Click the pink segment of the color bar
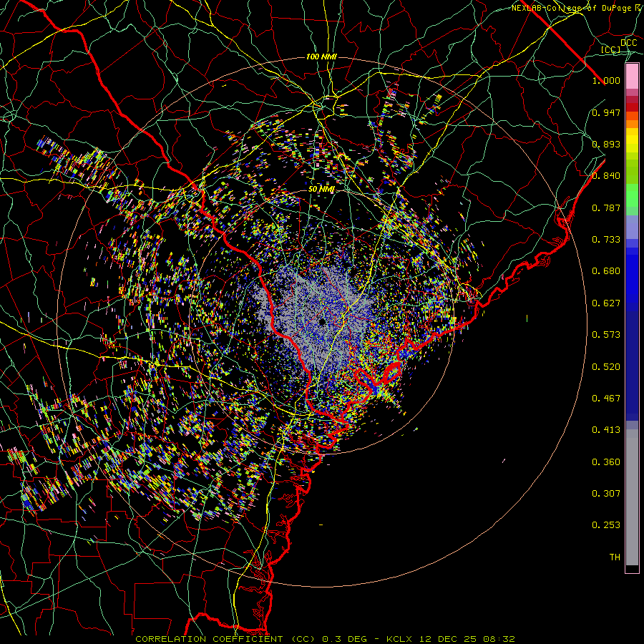The width and height of the screenshot is (644, 644). point(632,77)
